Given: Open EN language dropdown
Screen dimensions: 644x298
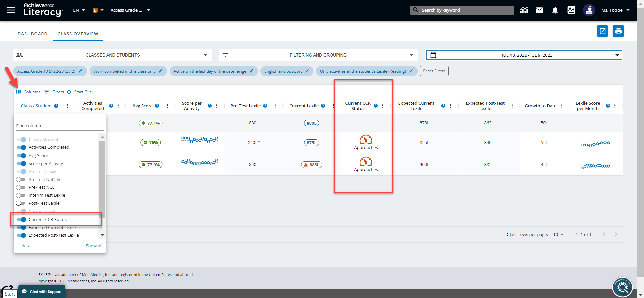Looking at the screenshot, I should coord(79,10).
